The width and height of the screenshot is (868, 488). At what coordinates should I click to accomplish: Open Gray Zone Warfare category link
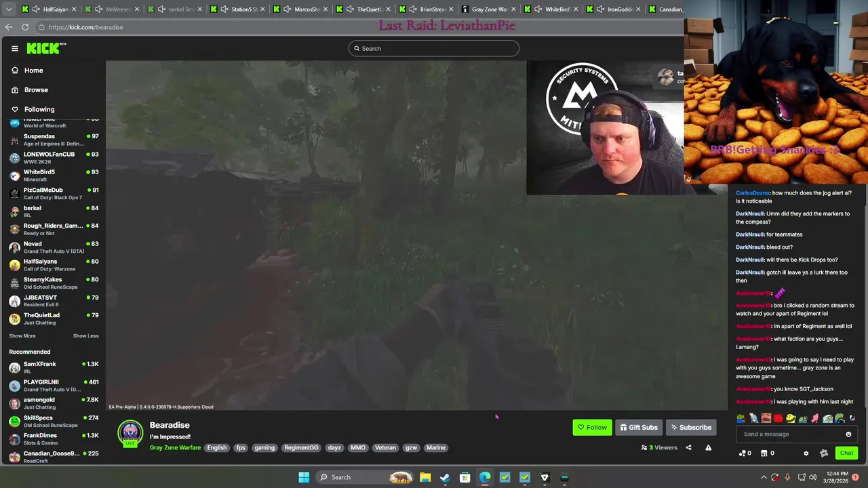click(175, 447)
